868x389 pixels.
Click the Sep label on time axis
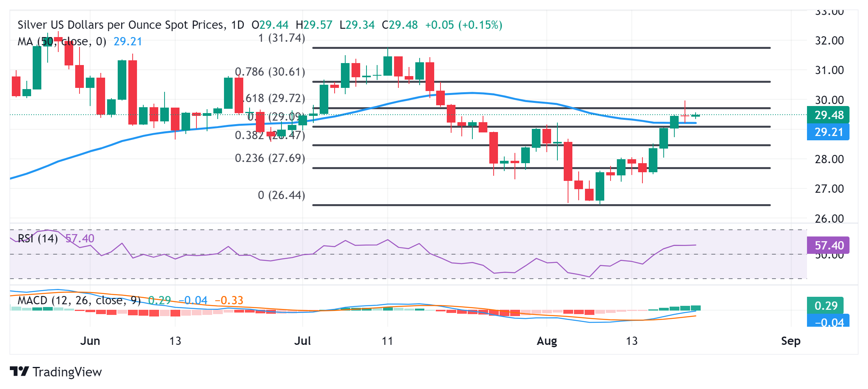790,341
